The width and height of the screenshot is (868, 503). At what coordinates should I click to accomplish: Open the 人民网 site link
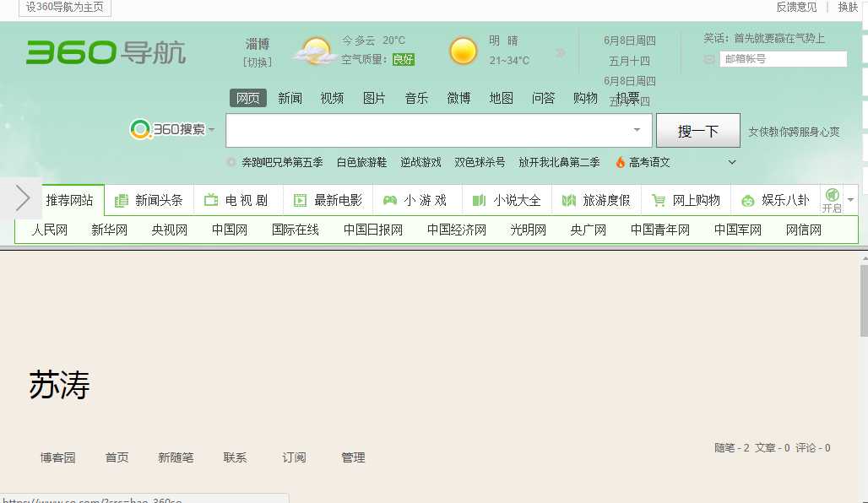tap(50, 230)
